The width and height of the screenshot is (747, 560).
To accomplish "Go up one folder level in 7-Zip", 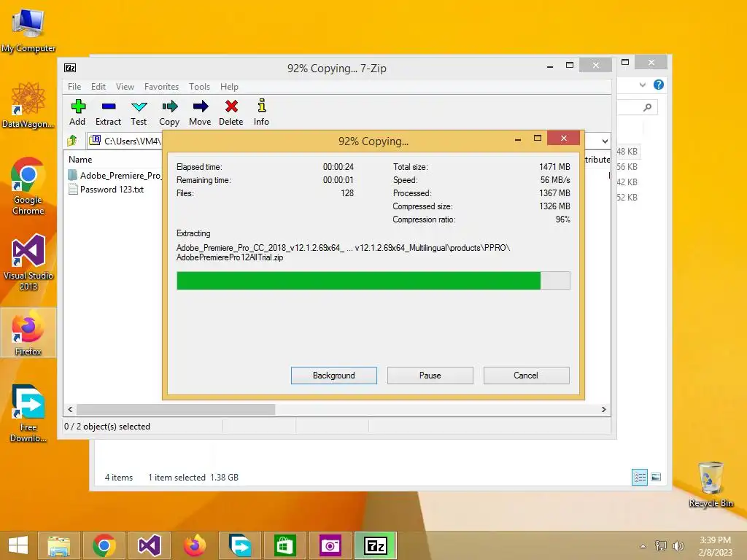I will coord(72,141).
